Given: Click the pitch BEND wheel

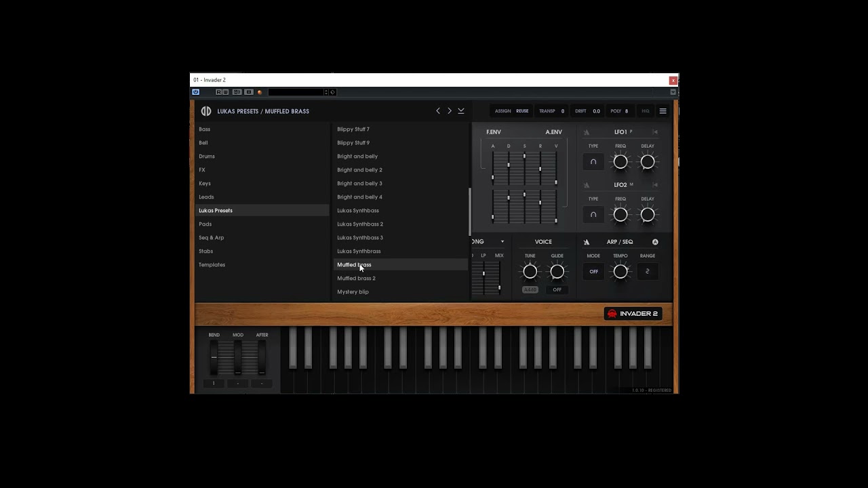Looking at the screenshot, I should click(214, 357).
